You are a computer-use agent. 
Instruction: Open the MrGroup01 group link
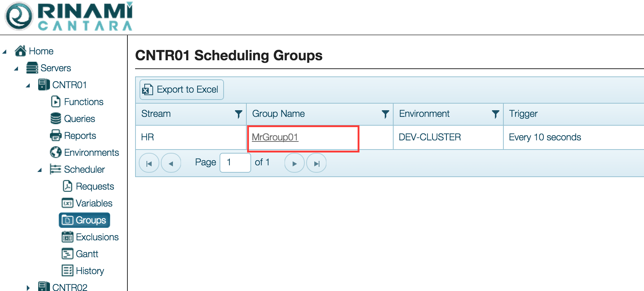click(275, 137)
